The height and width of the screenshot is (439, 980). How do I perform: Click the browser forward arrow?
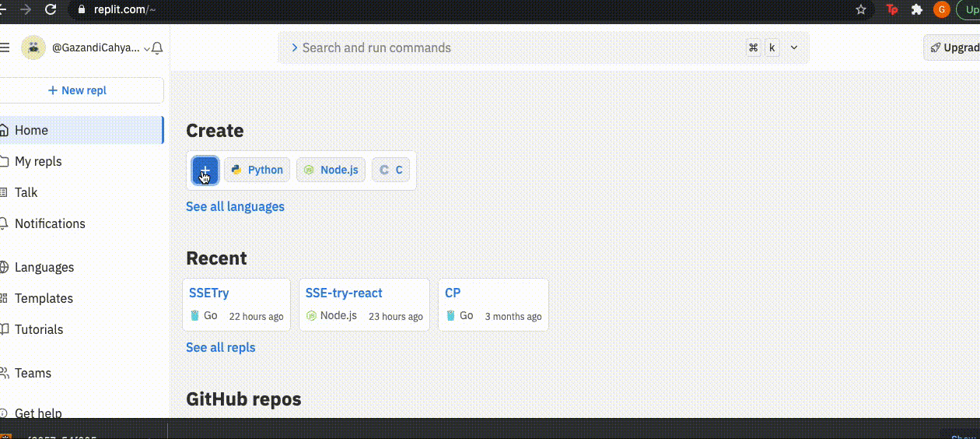[26, 9]
